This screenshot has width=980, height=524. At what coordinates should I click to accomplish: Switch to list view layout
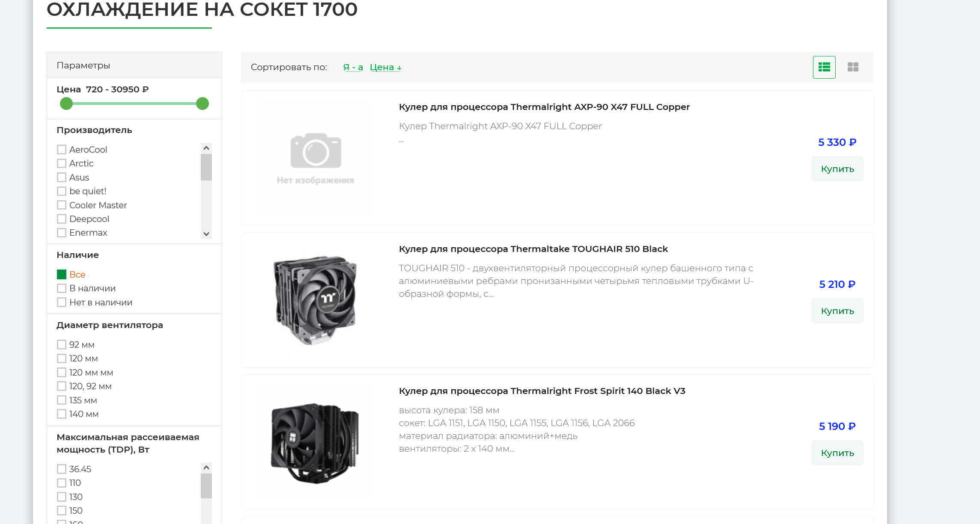point(824,67)
